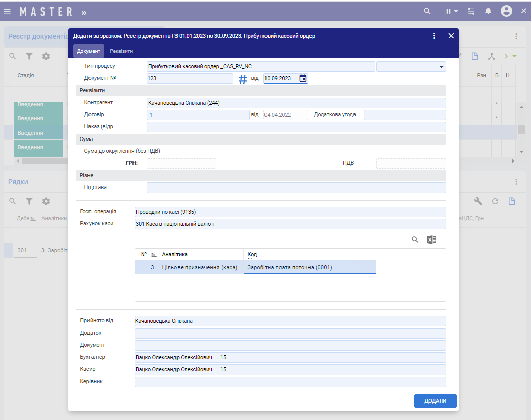This screenshot has width=531, height=420.
Task: Click the Підстава input field
Action: point(296,188)
